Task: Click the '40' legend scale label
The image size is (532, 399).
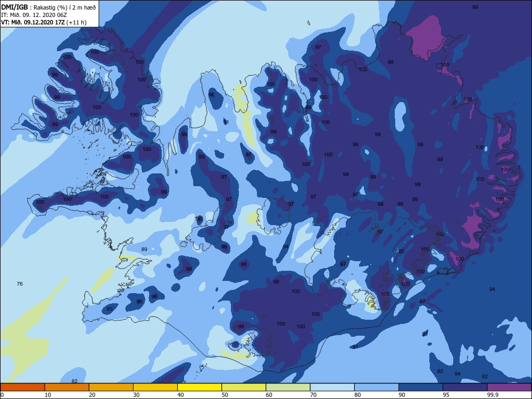Action: tap(180, 395)
